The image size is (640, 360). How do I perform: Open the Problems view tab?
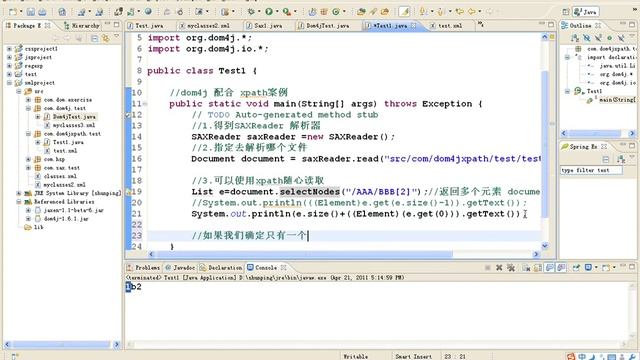pyautogui.click(x=144, y=268)
